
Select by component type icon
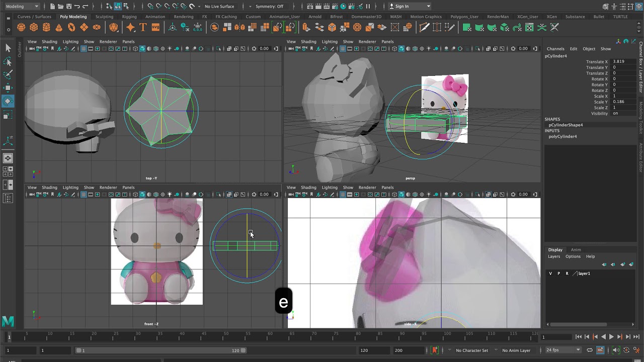point(126,6)
